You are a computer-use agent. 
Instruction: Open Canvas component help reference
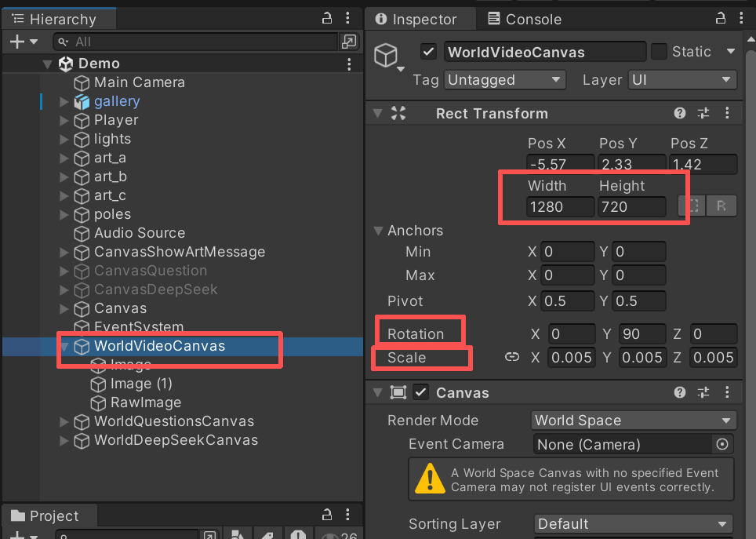(680, 393)
